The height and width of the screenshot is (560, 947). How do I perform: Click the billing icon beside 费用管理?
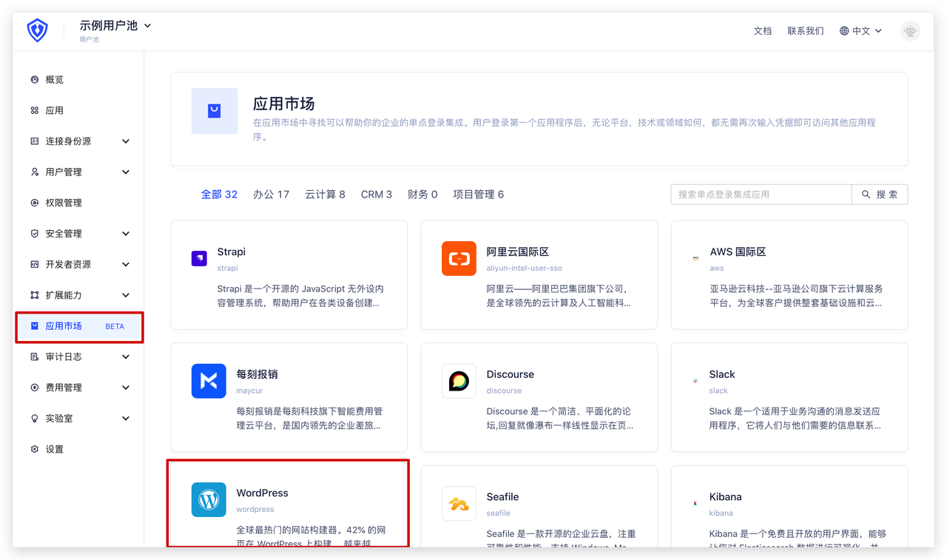point(34,387)
